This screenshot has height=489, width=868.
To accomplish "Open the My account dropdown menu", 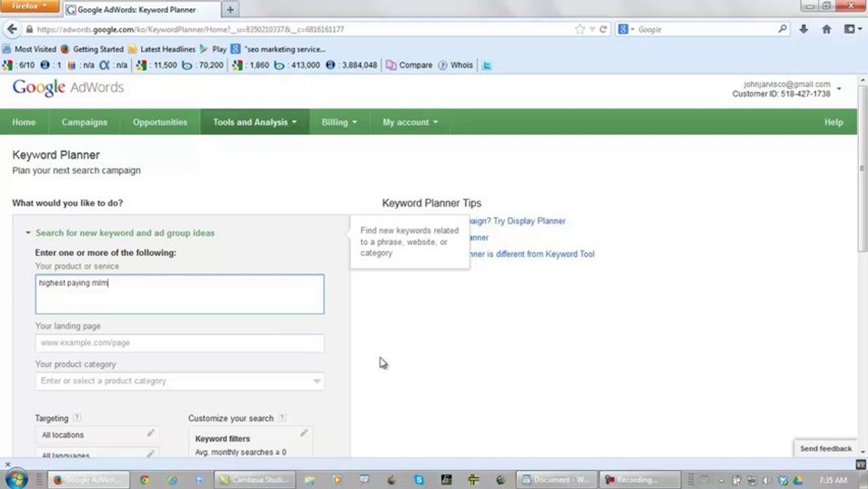I will [410, 122].
